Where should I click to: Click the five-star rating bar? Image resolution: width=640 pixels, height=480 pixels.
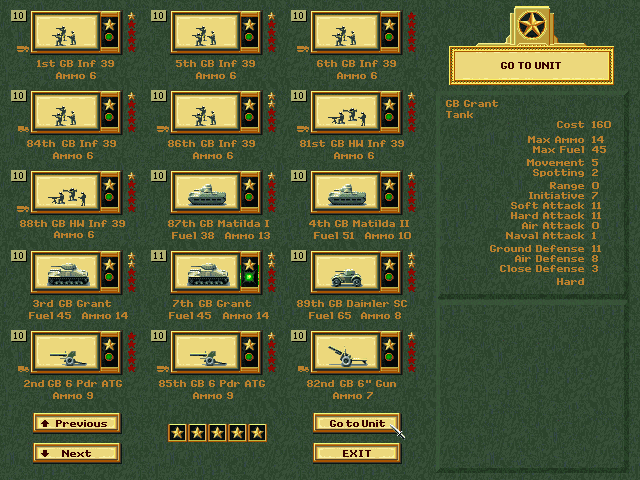[x=217, y=432]
